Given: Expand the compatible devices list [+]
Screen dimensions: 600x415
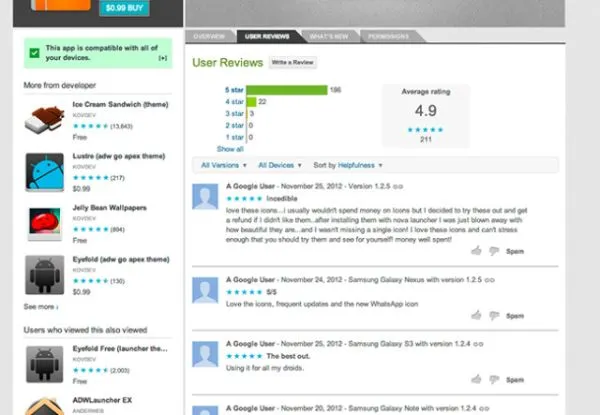Looking at the screenshot, I should point(163,58).
